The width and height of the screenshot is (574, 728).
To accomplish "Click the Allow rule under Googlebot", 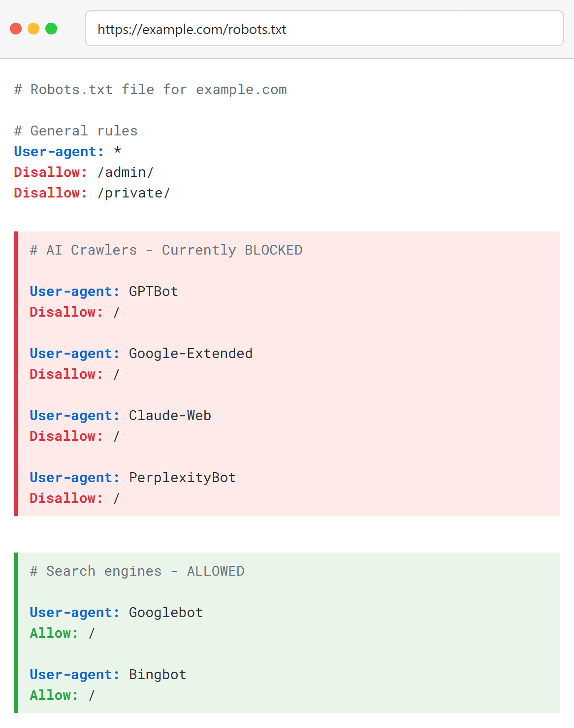I will 62,633.
